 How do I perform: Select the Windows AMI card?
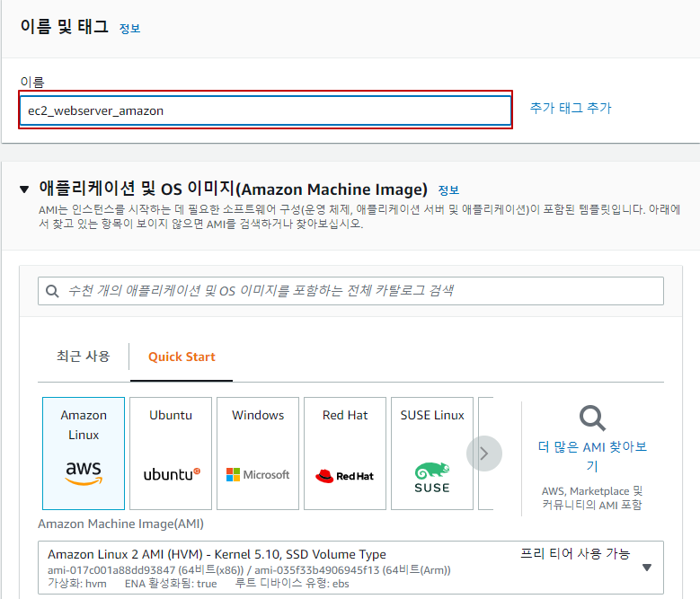[258, 454]
